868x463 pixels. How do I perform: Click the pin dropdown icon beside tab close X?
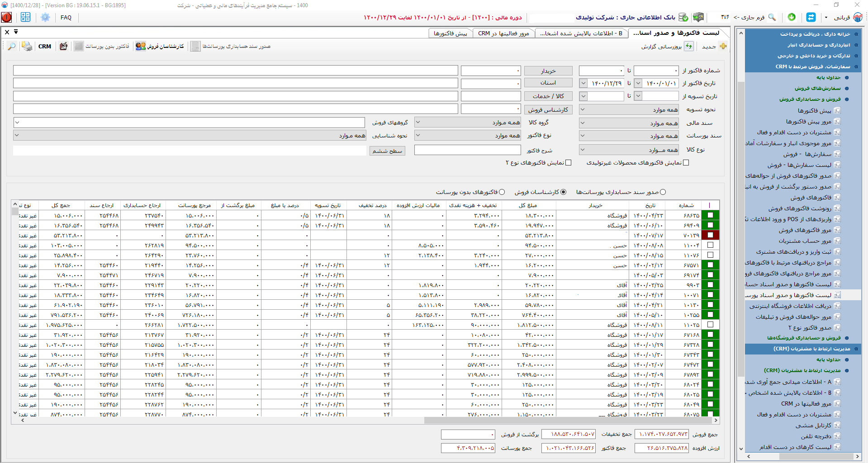point(16,32)
